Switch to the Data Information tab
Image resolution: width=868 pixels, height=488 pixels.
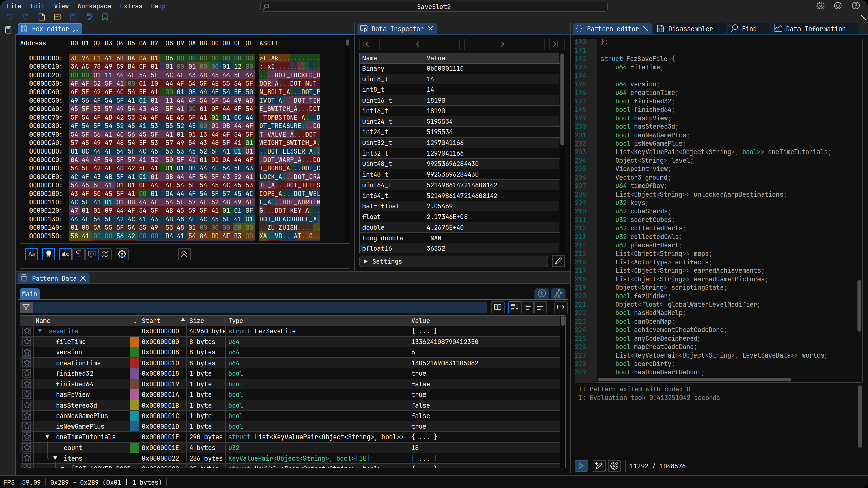(x=815, y=29)
